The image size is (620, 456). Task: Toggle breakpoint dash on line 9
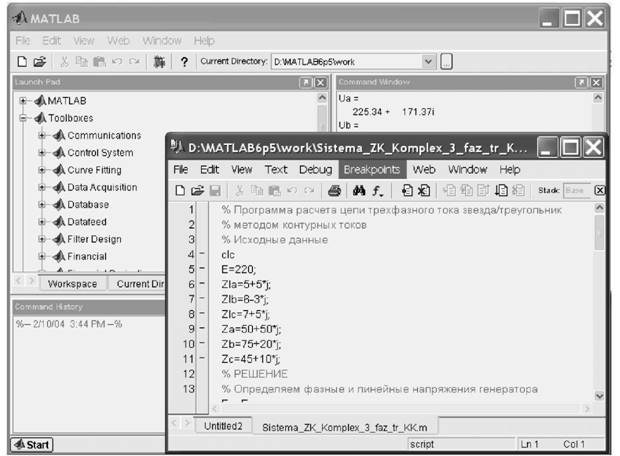click(x=202, y=328)
